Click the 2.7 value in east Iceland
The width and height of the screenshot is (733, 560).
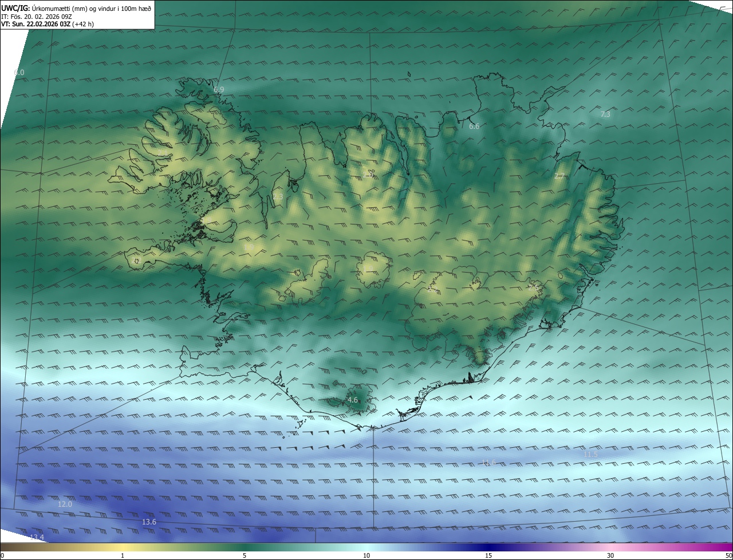pos(559,176)
